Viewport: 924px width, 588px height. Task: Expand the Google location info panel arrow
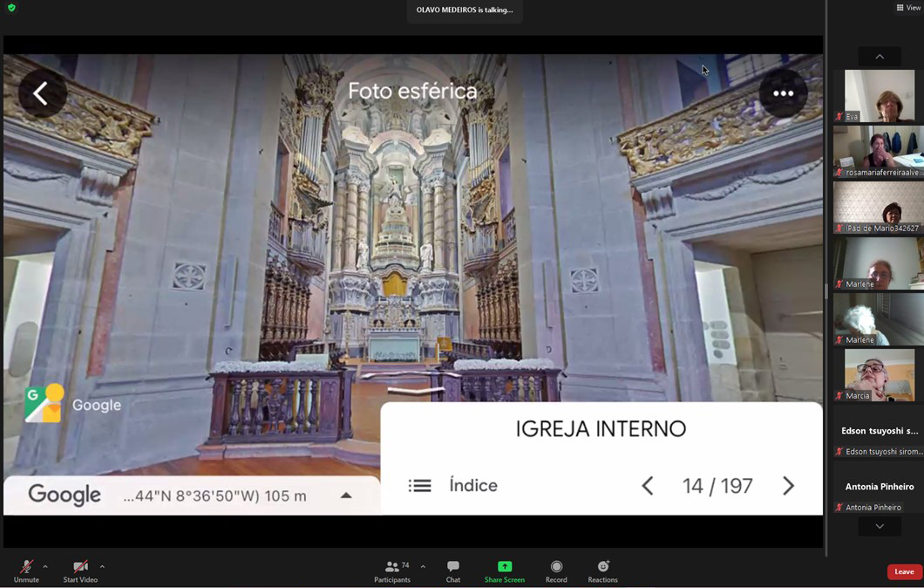(x=346, y=496)
